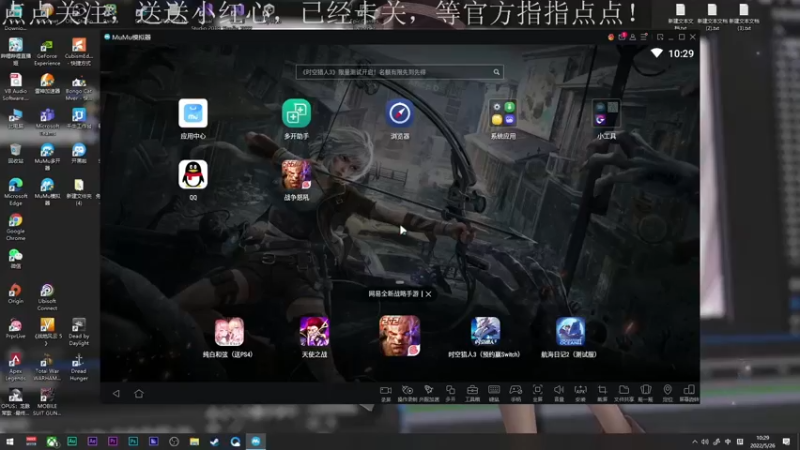Click the screen rotation tool at toolbar end
This screenshot has width=800, height=450.
click(x=689, y=392)
